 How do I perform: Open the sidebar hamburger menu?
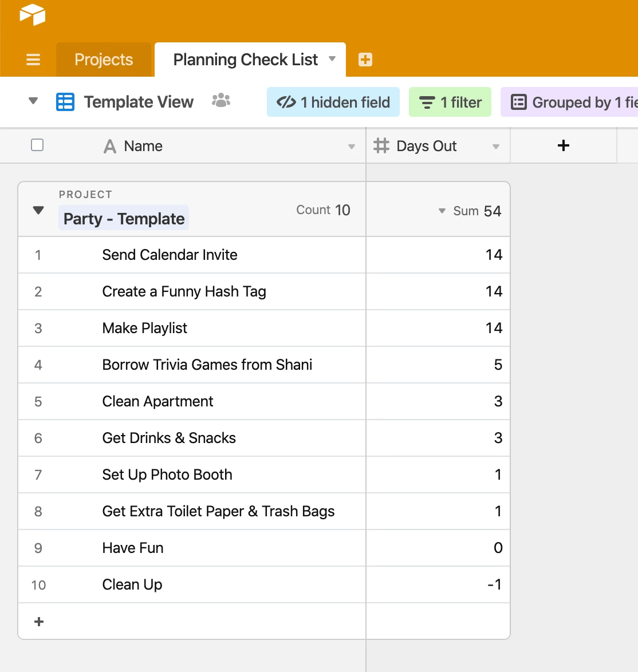(x=33, y=59)
